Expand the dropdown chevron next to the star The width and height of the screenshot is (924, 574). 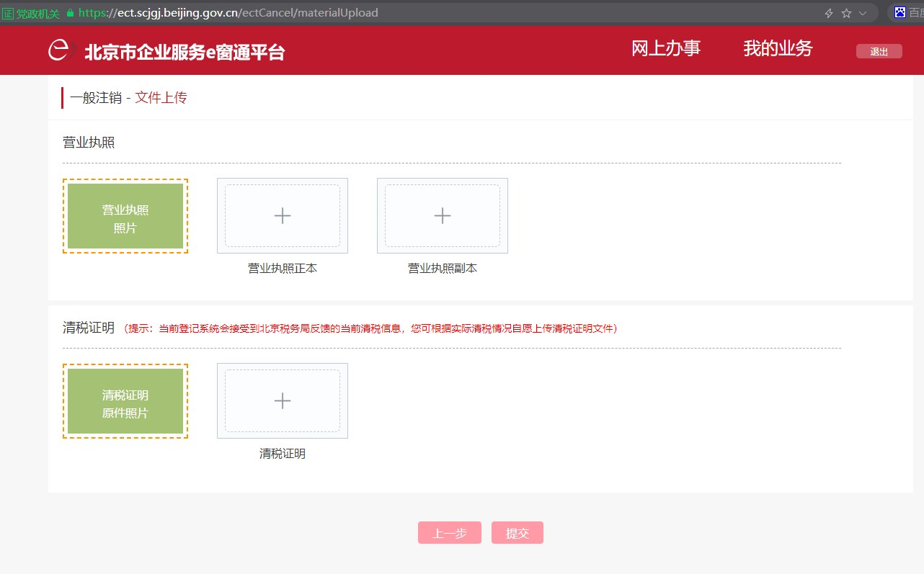(863, 13)
